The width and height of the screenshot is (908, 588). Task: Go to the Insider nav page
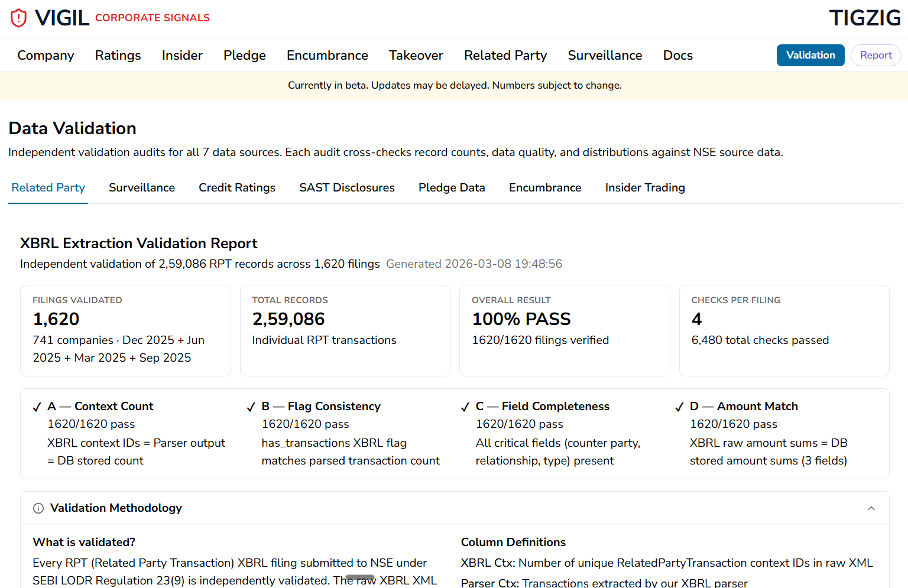tap(182, 56)
